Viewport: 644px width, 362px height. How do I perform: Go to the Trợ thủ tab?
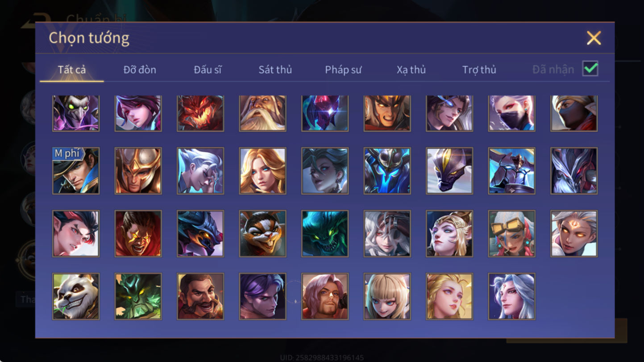479,70
